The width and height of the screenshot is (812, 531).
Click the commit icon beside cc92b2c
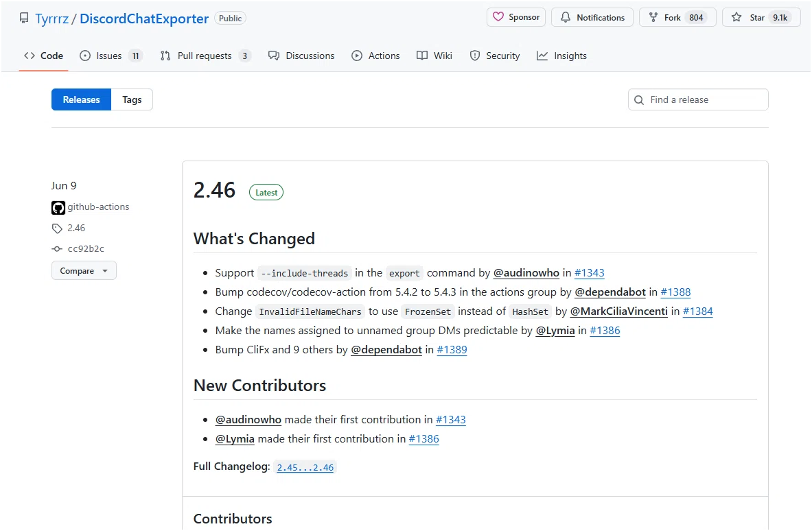tap(57, 249)
